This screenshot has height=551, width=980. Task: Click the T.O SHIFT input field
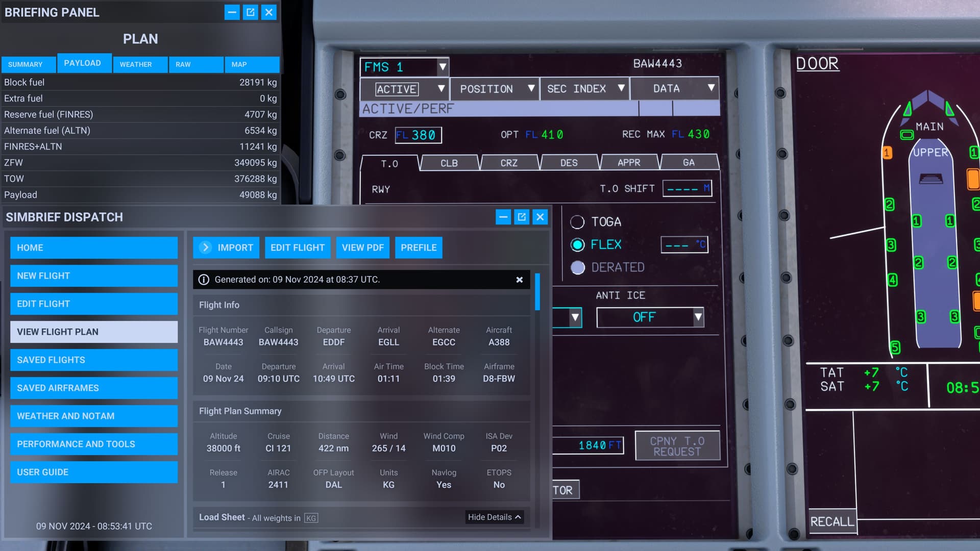coord(687,188)
